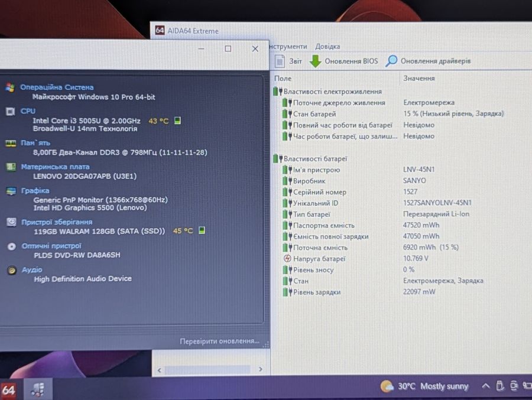Click the LENOVO 20DGA07APB (U3E1) text
532x400 pixels.
tap(85, 176)
